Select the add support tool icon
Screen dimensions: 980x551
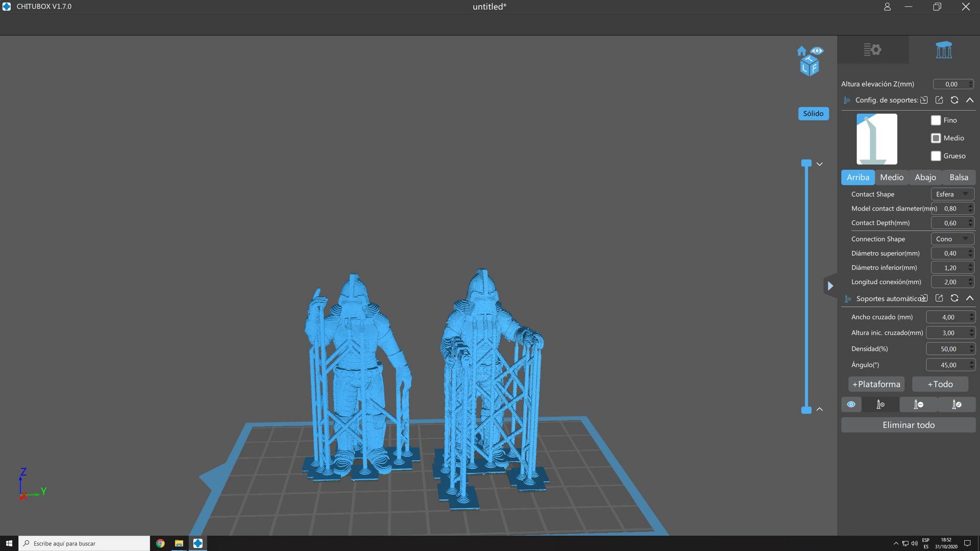click(x=880, y=405)
